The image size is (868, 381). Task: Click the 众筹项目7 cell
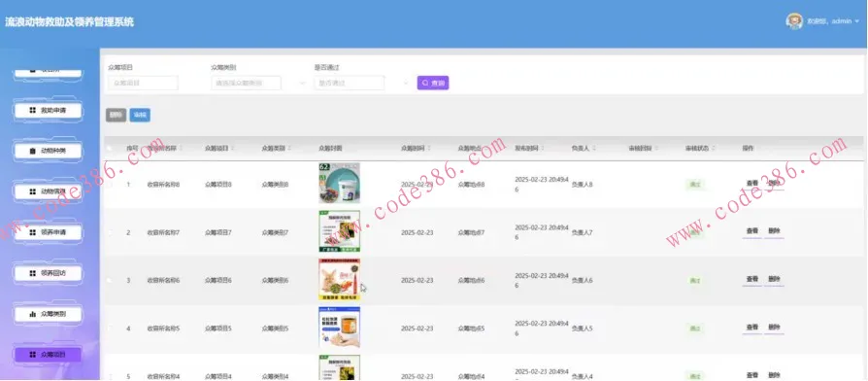(218, 232)
